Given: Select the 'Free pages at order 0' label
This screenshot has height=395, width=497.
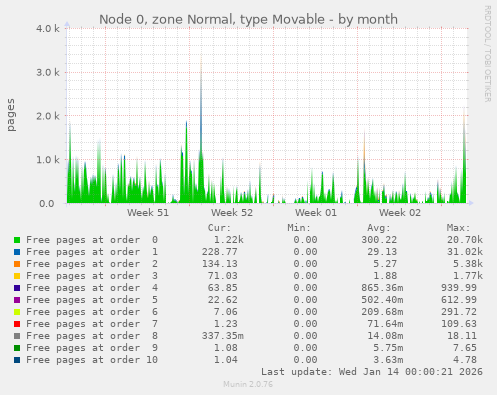Looking at the screenshot, I should pos(92,240).
